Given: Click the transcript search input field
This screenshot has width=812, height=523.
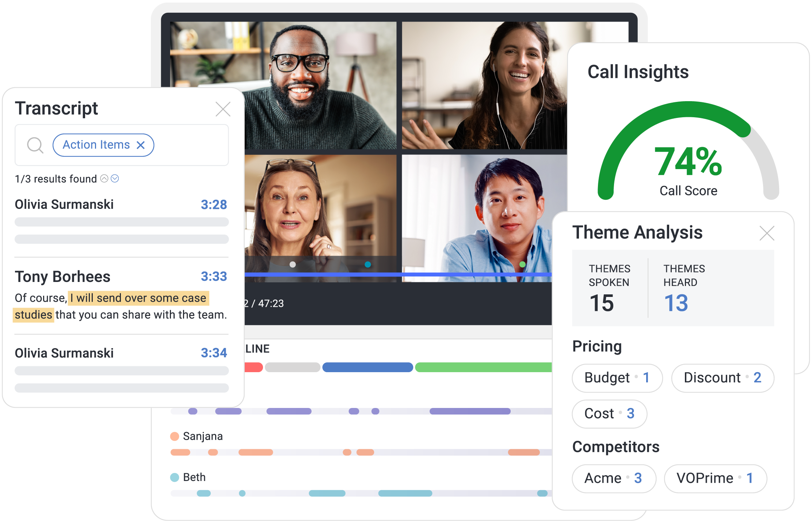Looking at the screenshot, I should pos(190,145).
